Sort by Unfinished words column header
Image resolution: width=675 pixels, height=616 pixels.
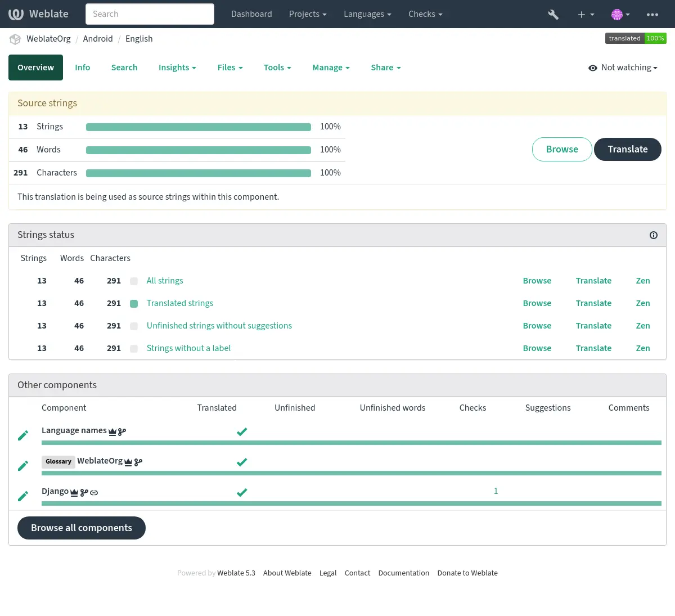click(393, 408)
